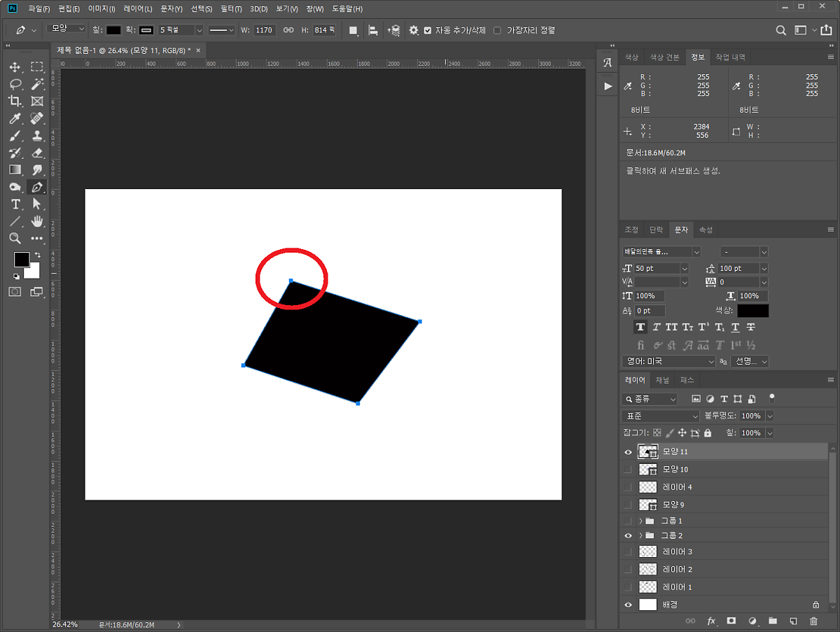
Task: Enable the 가장자리 정렬 checkbox
Action: 497,31
